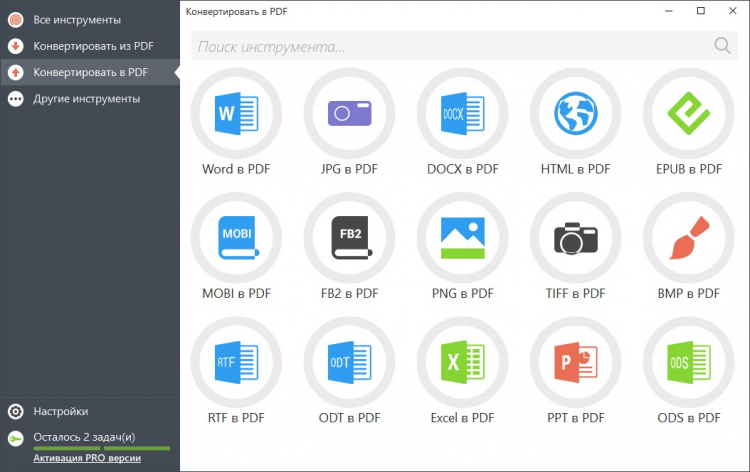Click the Word в PDF label

pos(236,169)
